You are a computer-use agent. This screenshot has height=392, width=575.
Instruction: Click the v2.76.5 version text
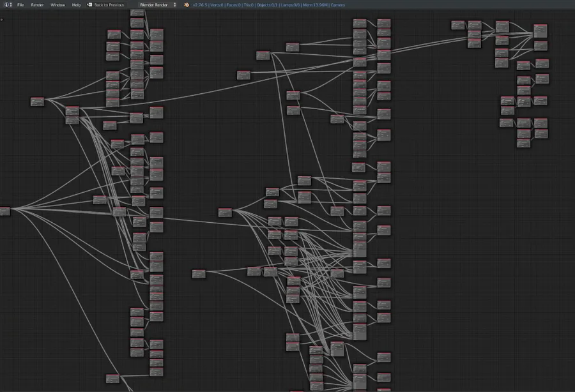tap(200, 4)
